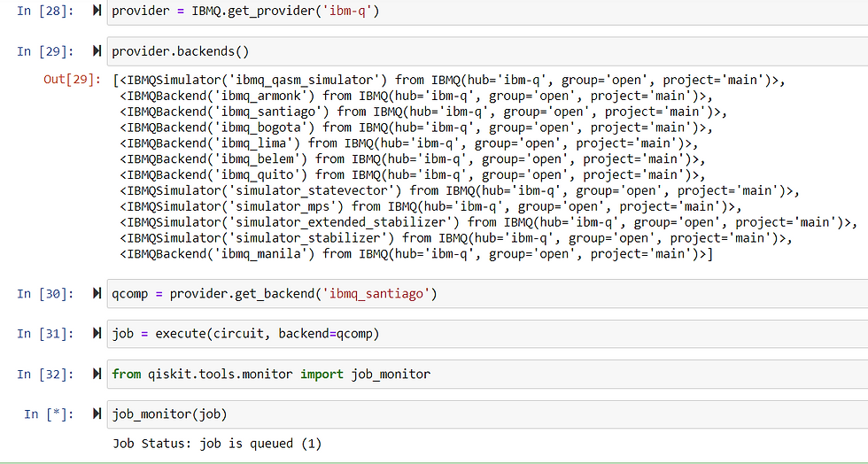Select the In [28] prompt label
The image size is (868, 464).
coord(45,12)
